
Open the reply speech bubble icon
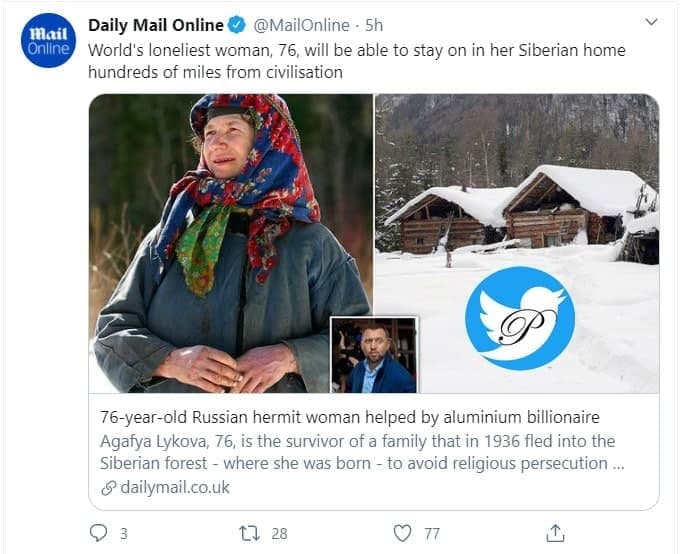(x=98, y=533)
